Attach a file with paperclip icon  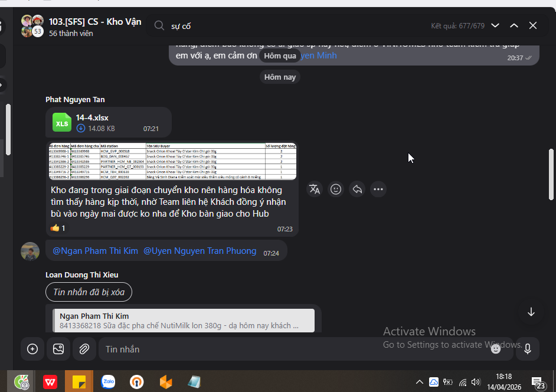pyautogui.click(x=84, y=349)
